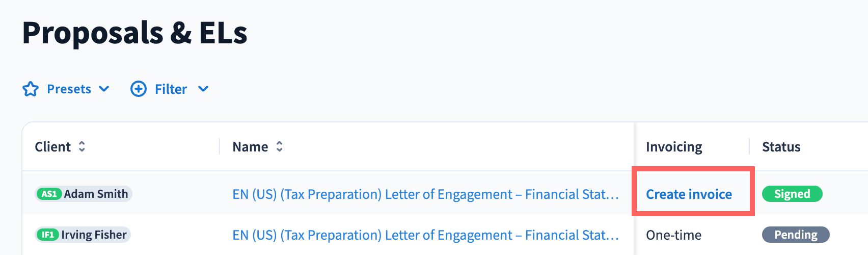Click the Status column header
Screen dimensions: 868x255
click(781, 147)
